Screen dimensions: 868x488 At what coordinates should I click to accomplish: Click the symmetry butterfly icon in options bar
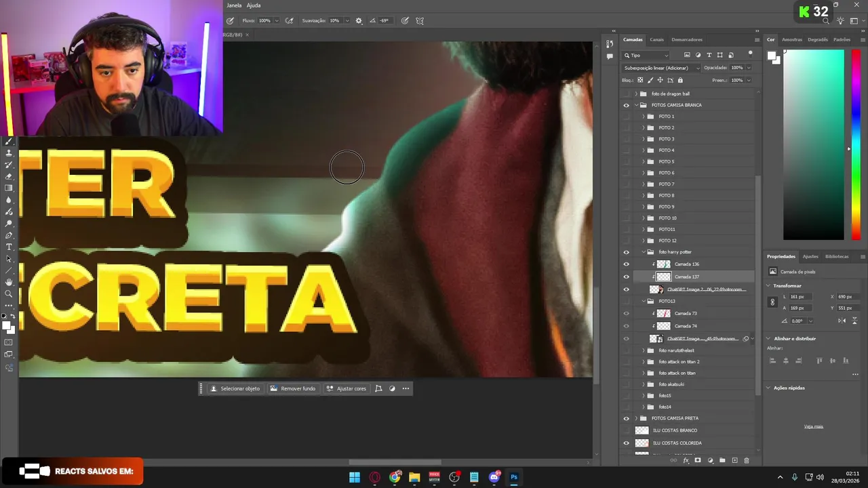(420, 21)
